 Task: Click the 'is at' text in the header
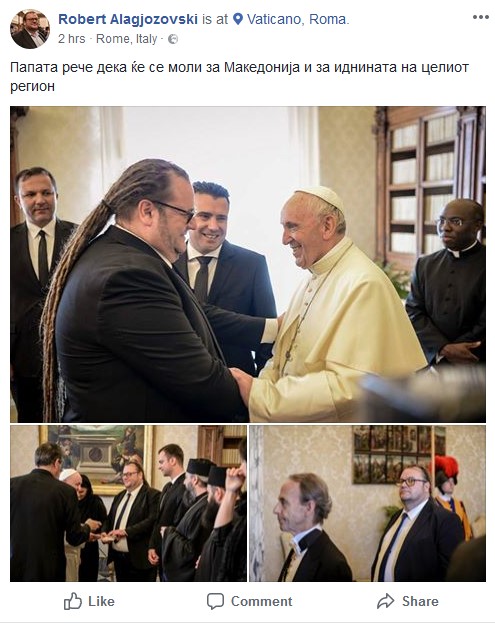215,19
